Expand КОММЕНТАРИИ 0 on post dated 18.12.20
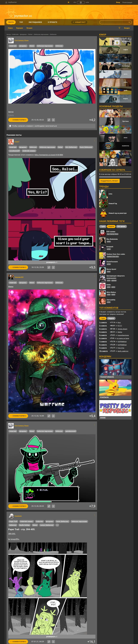Screen dimensions: 138x644 pos(18,267)
